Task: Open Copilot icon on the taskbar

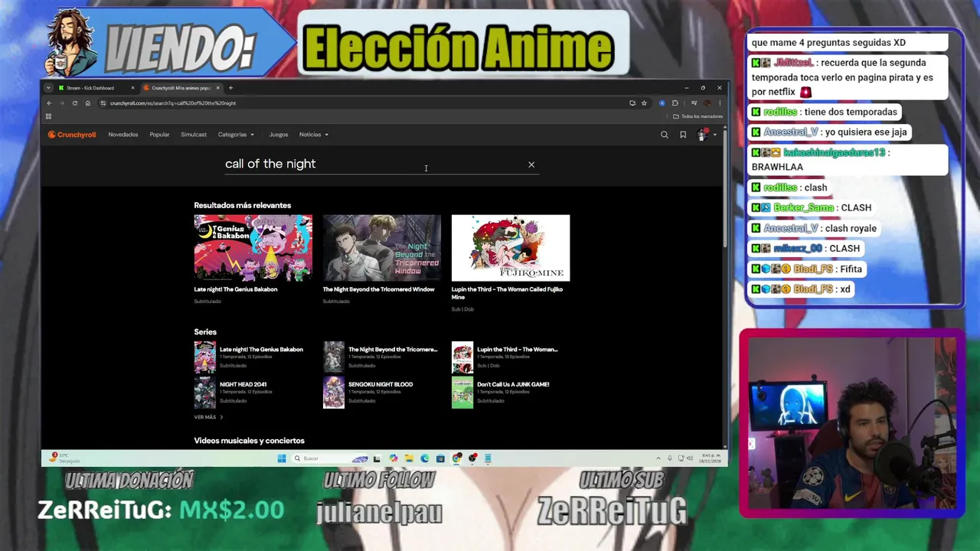Action: point(393,458)
